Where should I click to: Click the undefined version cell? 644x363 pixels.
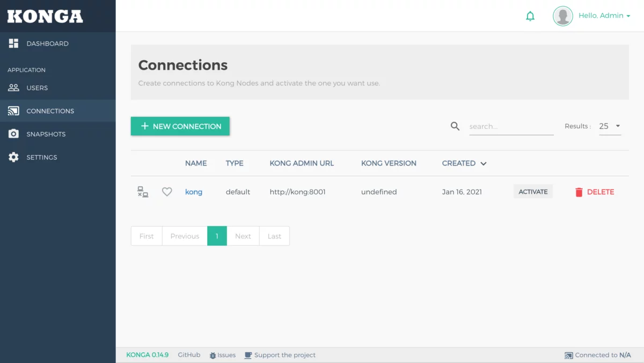click(x=379, y=192)
